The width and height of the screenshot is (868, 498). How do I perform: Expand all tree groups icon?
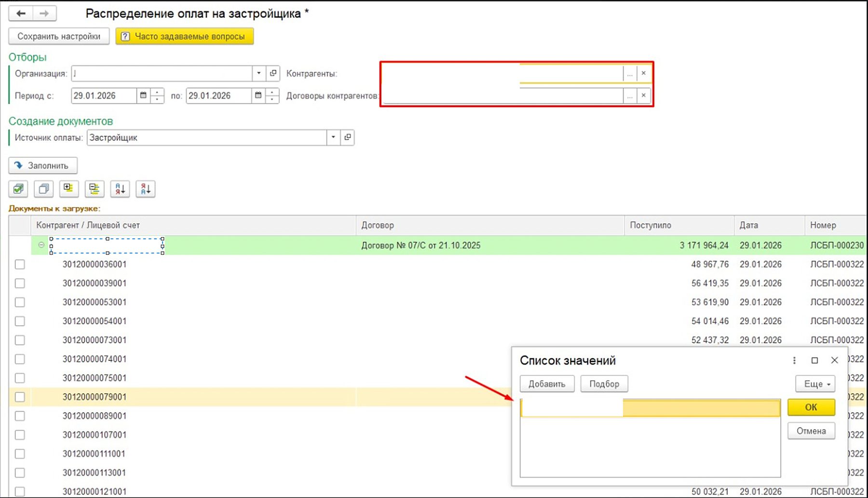pyautogui.click(x=69, y=189)
